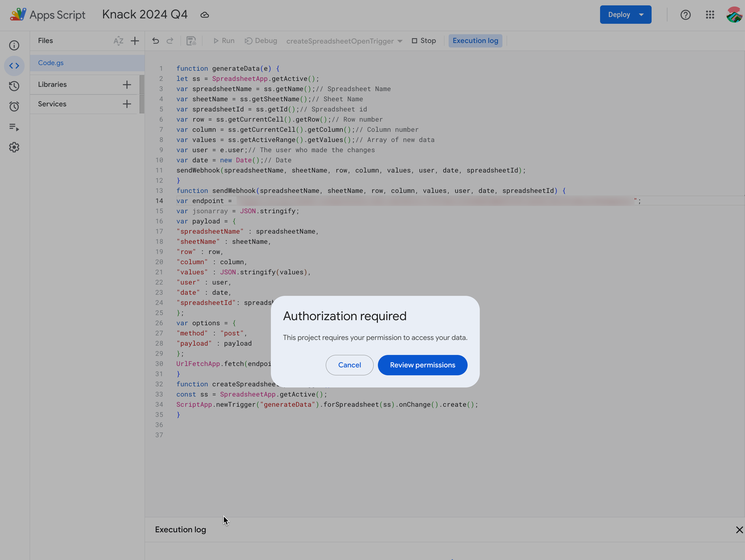Toggle the Execution log button
This screenshot has height=560, width=745.
point(475,41)
